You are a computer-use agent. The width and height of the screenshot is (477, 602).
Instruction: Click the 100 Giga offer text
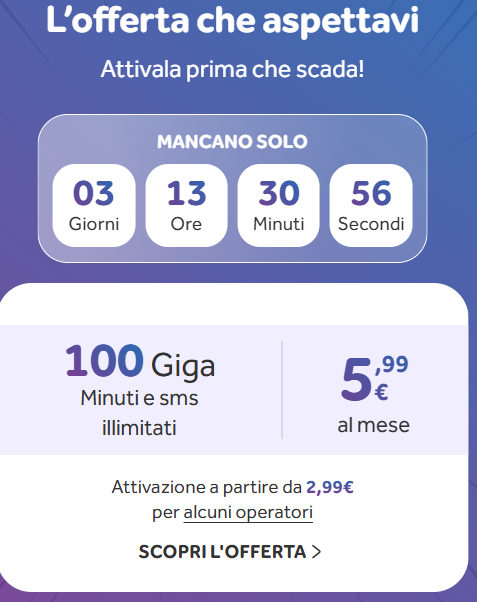(x=140, y=362)
